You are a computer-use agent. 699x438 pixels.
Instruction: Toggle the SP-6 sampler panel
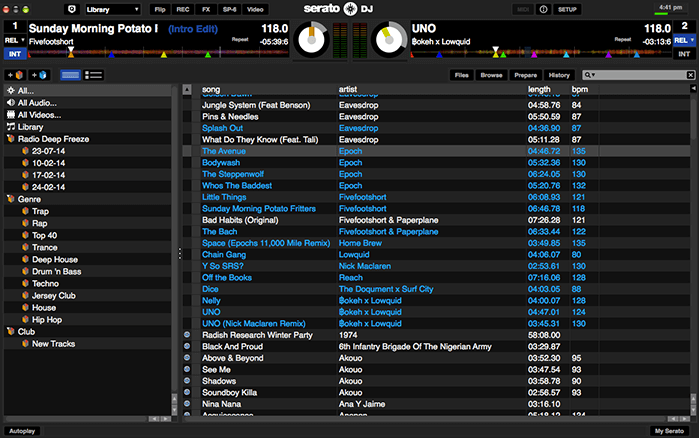pyautogui.click(x=229, y=9)
